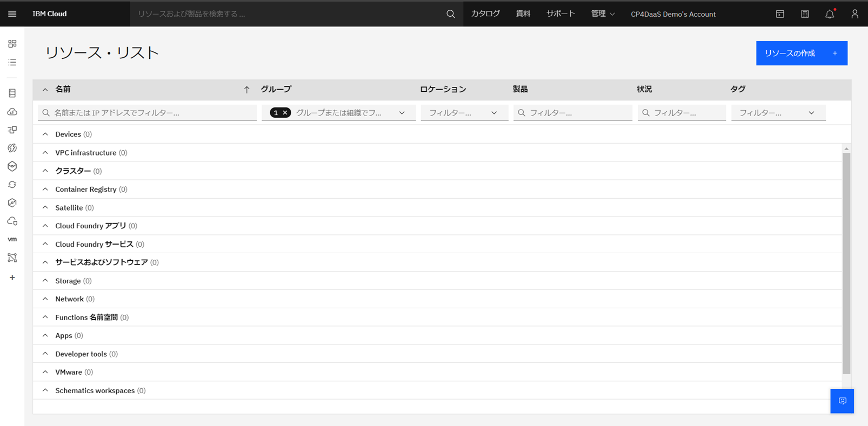Open the feedback chat button
This screenshot has height=426, width=868.
(842, 401)
